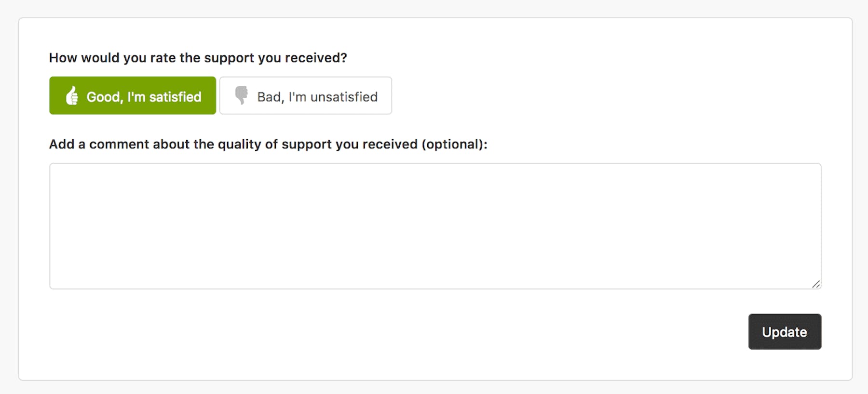Click the Update button
868x394 pixels.
(x=785, y=332)
